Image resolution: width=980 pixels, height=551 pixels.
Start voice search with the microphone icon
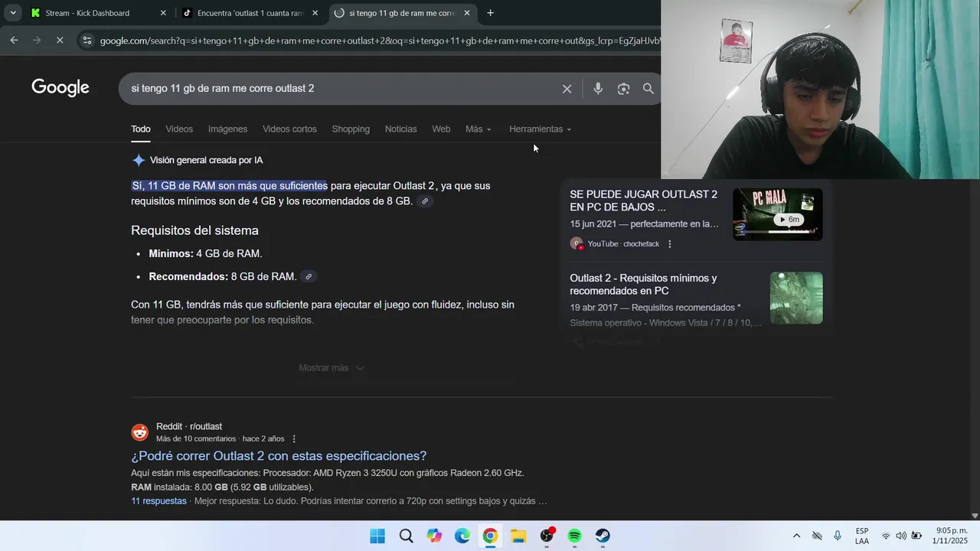coord(598,89)
